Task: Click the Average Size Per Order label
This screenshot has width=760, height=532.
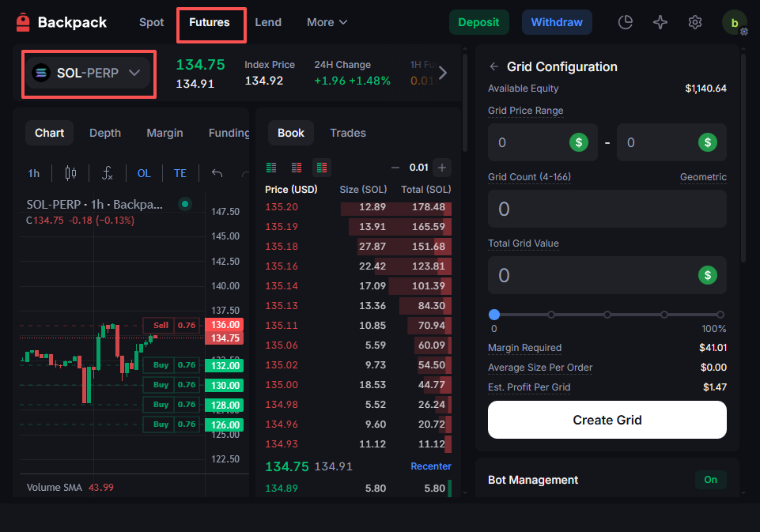Action: (540, 368)
